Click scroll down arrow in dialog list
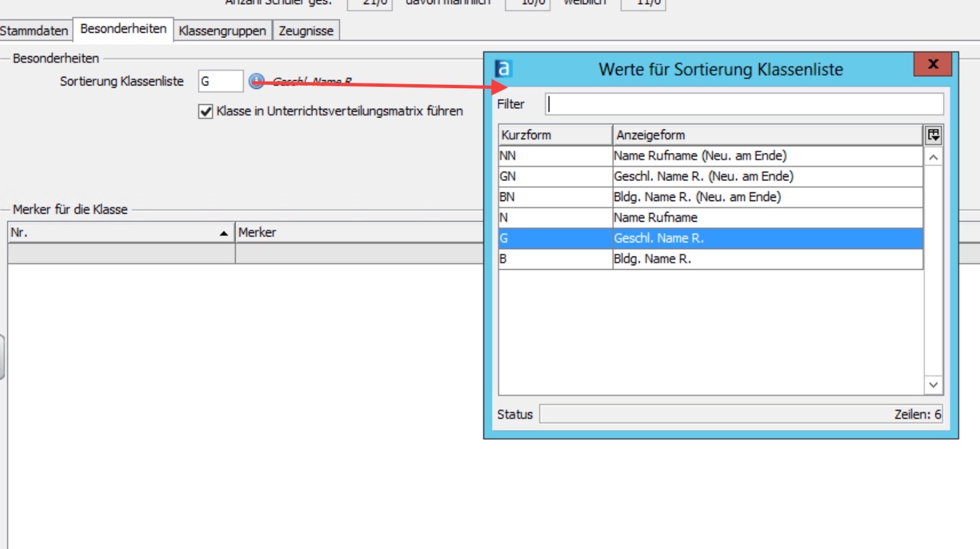The width and height of the screenshot is (980, 549). click(x=933, y=385)
